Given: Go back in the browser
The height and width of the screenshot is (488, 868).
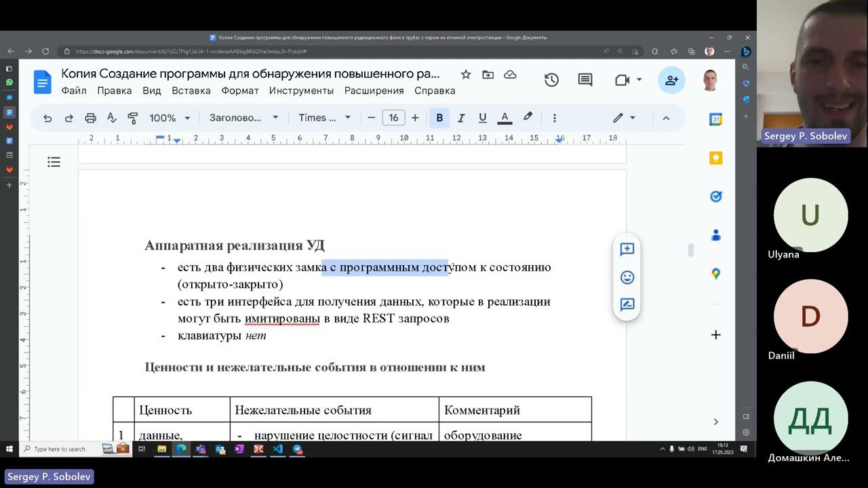Looking at the screenshot, I should pyautogui.click(x=10, y=52).
